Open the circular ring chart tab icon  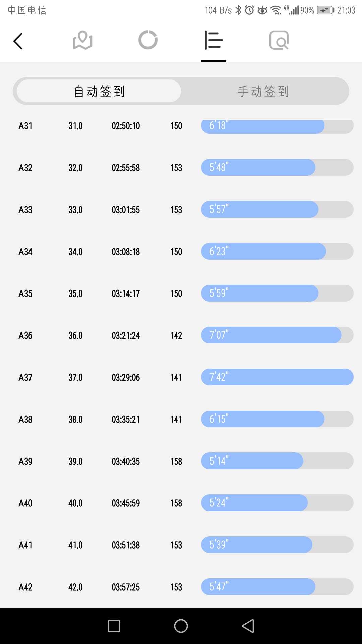click(x=148, y=40)
